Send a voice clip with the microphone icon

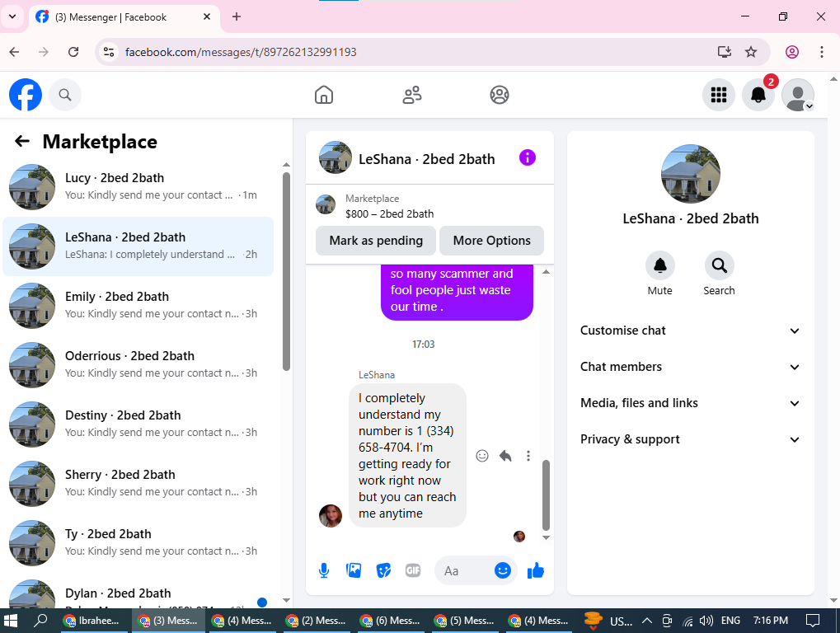[324, 571]
